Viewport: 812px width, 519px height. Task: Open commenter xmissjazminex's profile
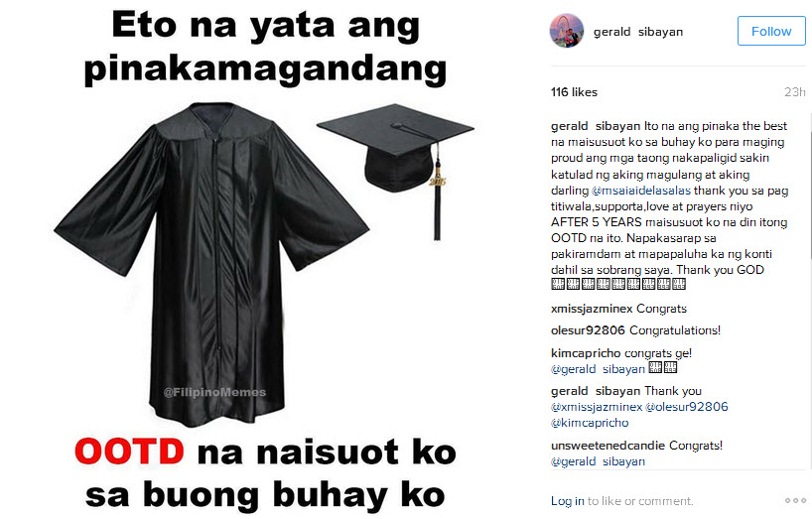pyautogui.click(x=592, y=309)
